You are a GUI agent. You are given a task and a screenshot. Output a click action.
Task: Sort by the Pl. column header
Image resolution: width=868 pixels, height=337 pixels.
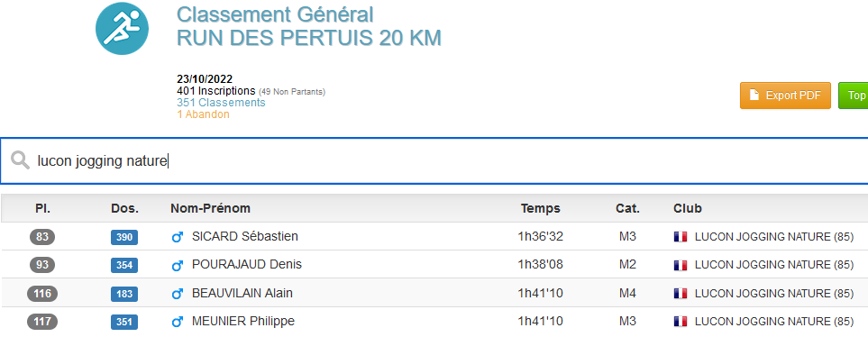(x=42, y=209)
